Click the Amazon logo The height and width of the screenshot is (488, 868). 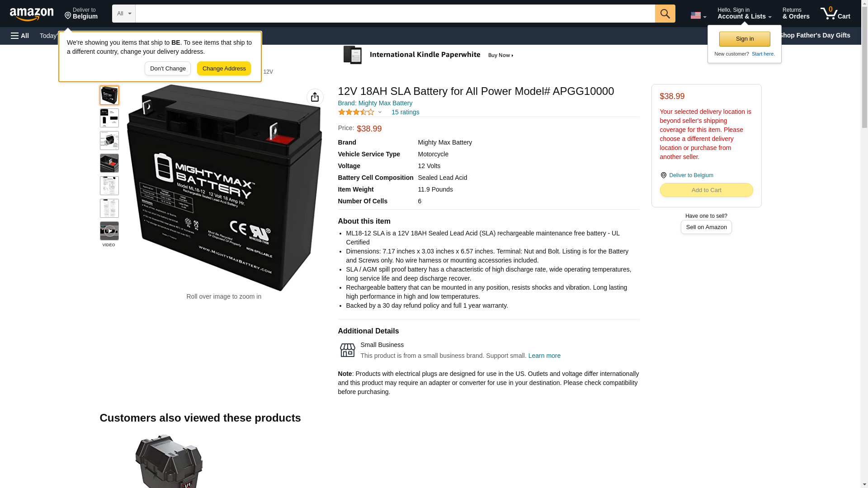click(32, 14)
